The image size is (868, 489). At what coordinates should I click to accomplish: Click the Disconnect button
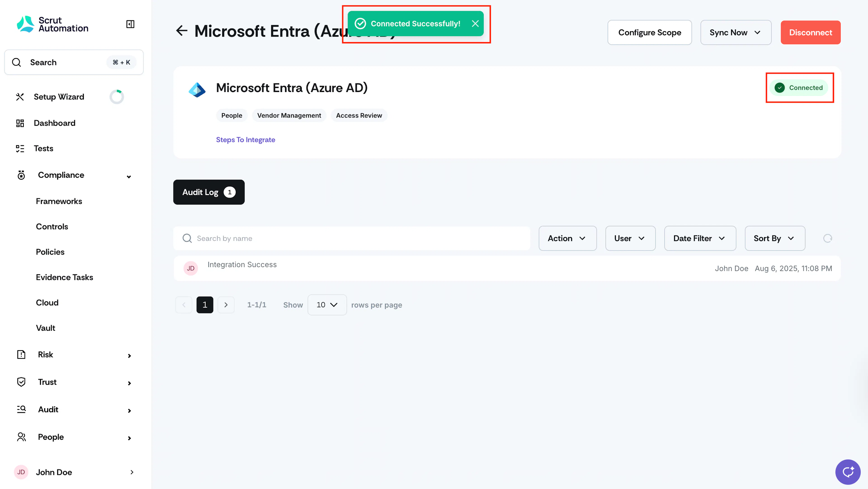pyautogui.click(x=810, y=32)
